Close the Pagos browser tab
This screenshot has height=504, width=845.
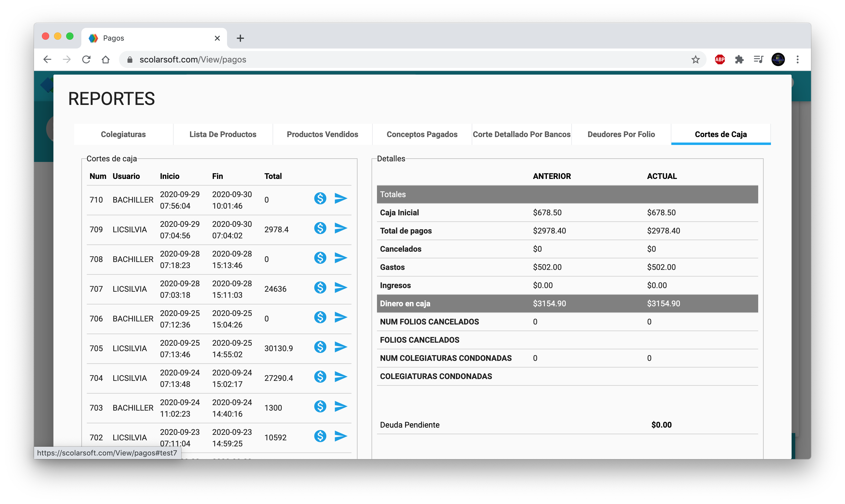tap(217, 38)
